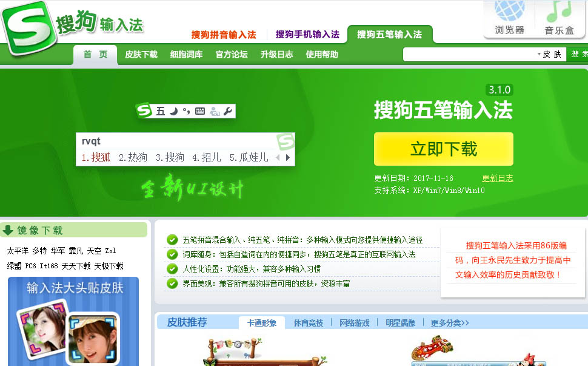Click next page arrow in candidate bar

[x=287, y=158]
